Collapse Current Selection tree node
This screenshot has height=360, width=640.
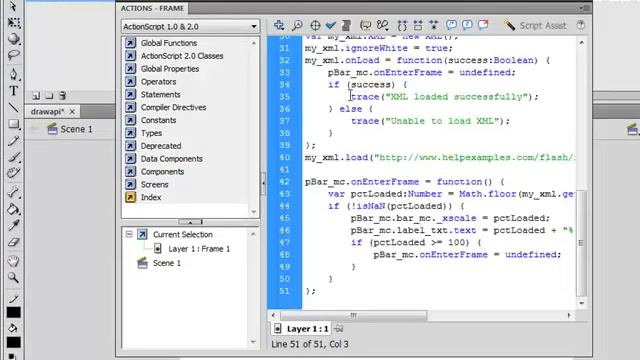tap(129, 234)
